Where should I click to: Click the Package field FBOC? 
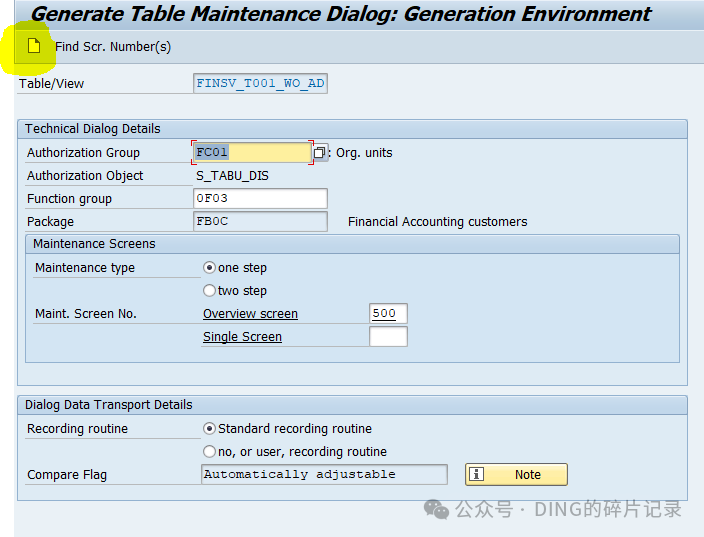260,221
